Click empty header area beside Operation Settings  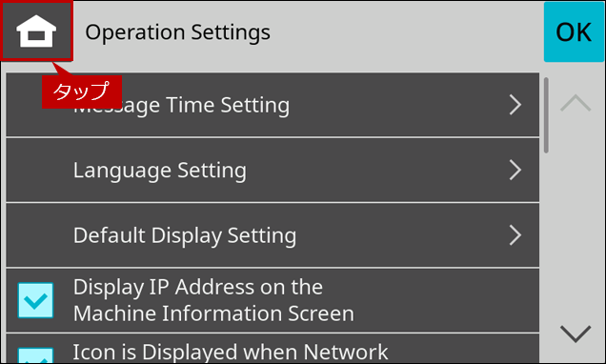click(x=406, y=32)
